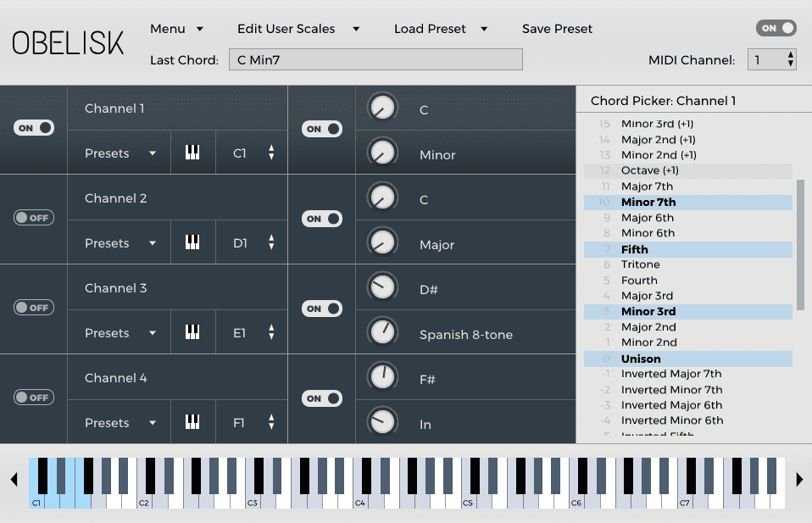Select Major 7th in Chord Picker
812x523 pixels.
click(647, 186)
